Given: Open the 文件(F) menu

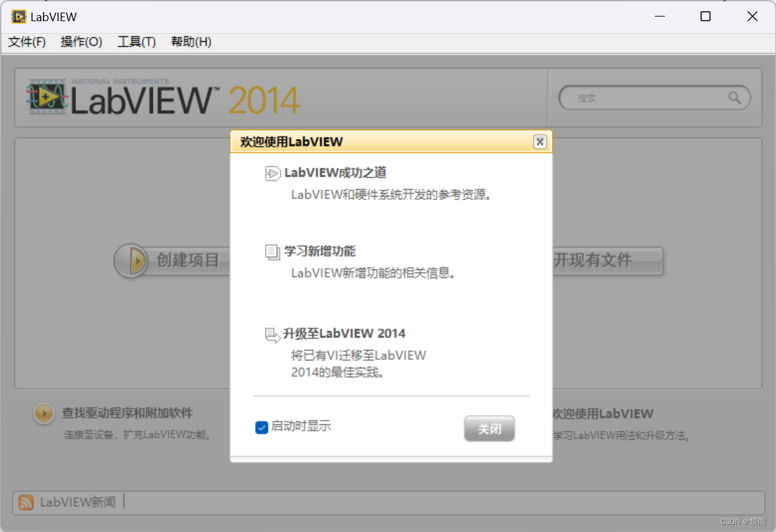Looking at the screenshot, I should coord(26,42).
